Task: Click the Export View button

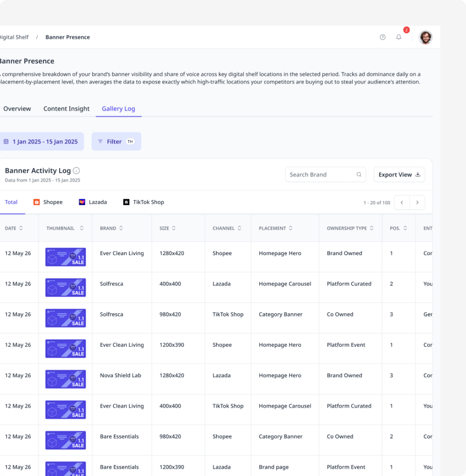Action: coord(399,175)
